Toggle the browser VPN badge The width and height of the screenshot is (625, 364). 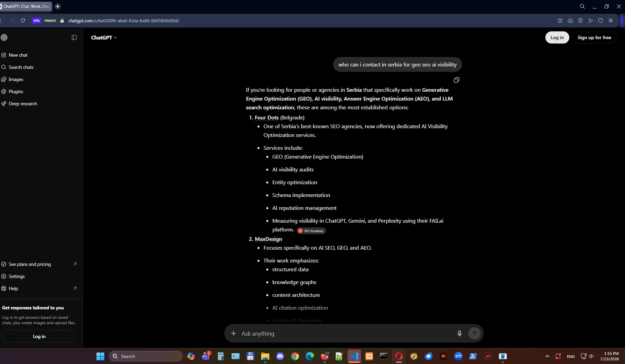tap(36, 21)
